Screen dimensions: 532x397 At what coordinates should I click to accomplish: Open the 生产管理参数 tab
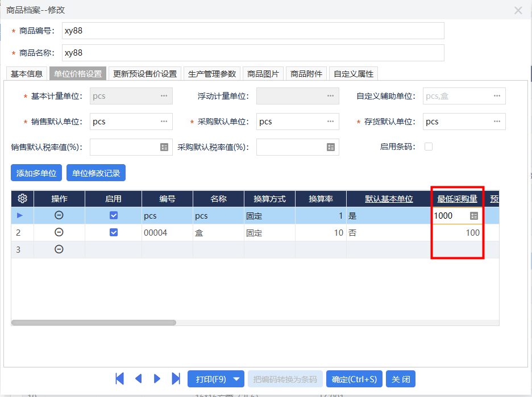point(212,73)
